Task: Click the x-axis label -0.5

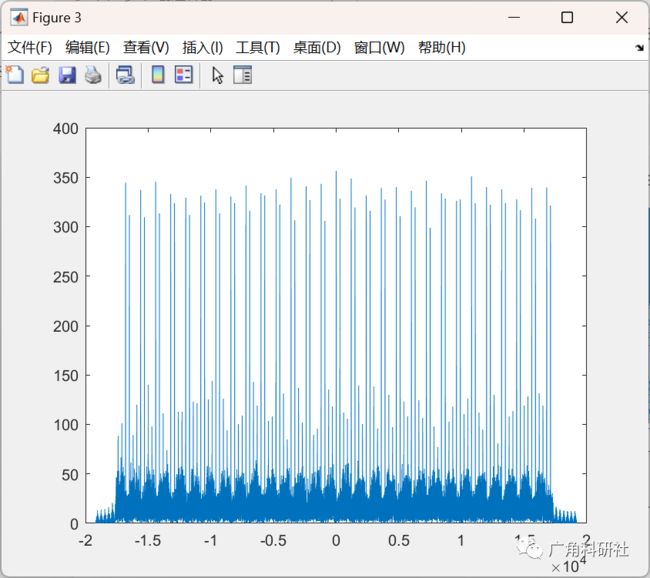Action: 273,541
